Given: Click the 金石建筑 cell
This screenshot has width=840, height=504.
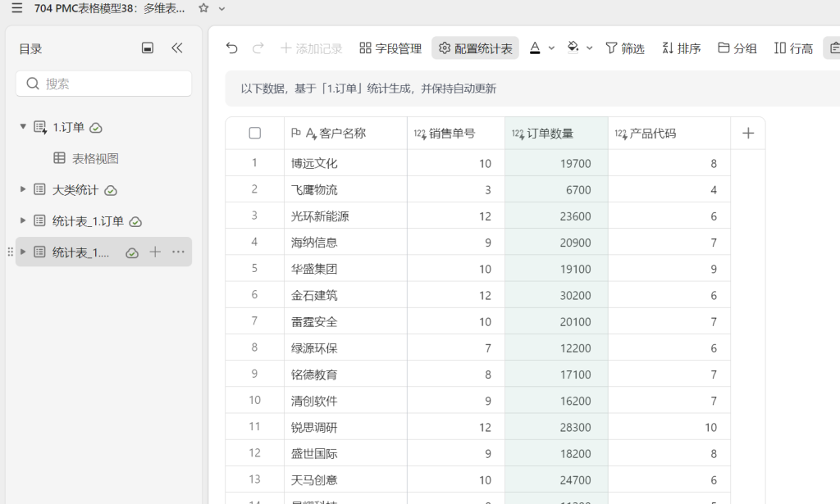Looking at the screenshot, I should tap(345, 295).
